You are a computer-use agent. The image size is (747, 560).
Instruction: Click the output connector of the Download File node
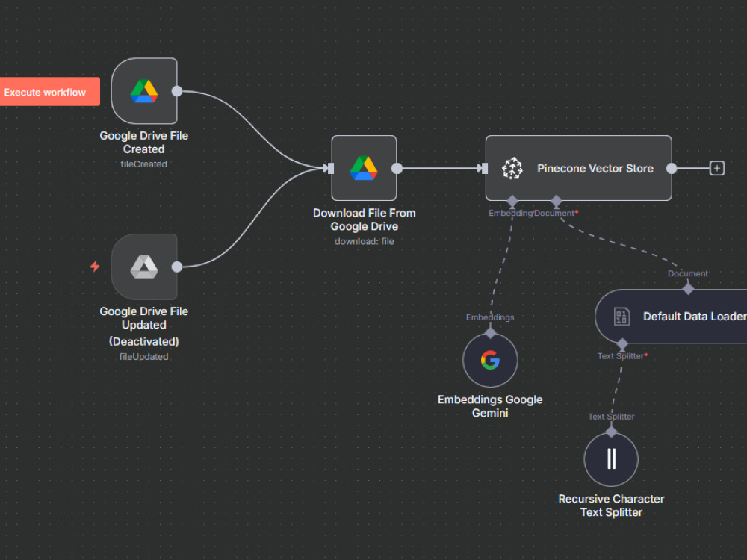pyautogui.click(x=397, y=168)
